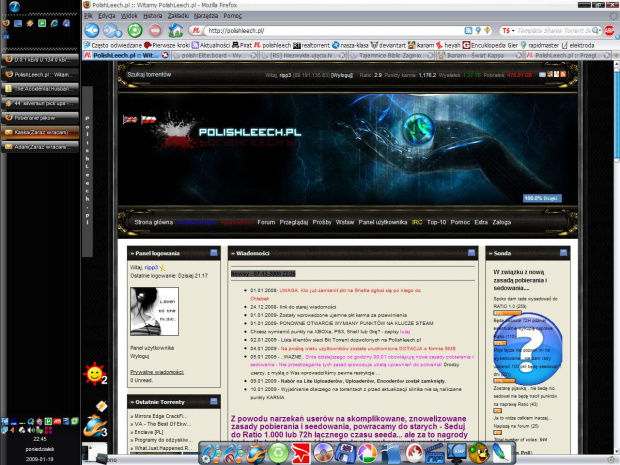This screenshot has width=620, height=465.
Task: Open the blue question mark help icon
Action: click(527, 349)
